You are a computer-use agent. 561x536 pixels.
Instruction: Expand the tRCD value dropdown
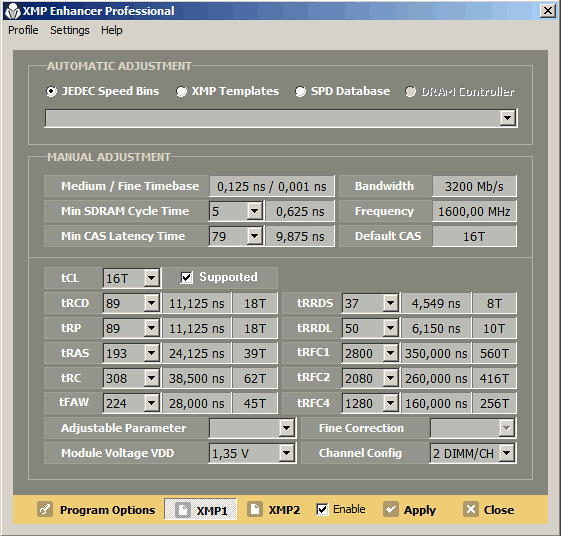click(x=152, y=303)
